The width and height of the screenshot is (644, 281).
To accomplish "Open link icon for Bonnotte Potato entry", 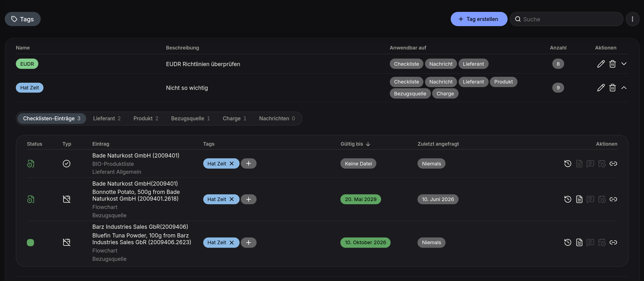I will coord(613,199).
